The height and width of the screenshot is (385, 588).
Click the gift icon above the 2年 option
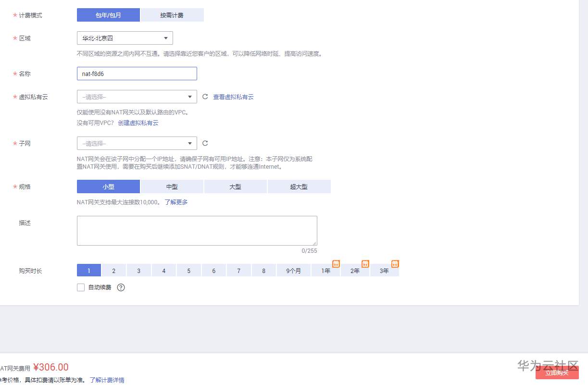(x=365, y=263)
